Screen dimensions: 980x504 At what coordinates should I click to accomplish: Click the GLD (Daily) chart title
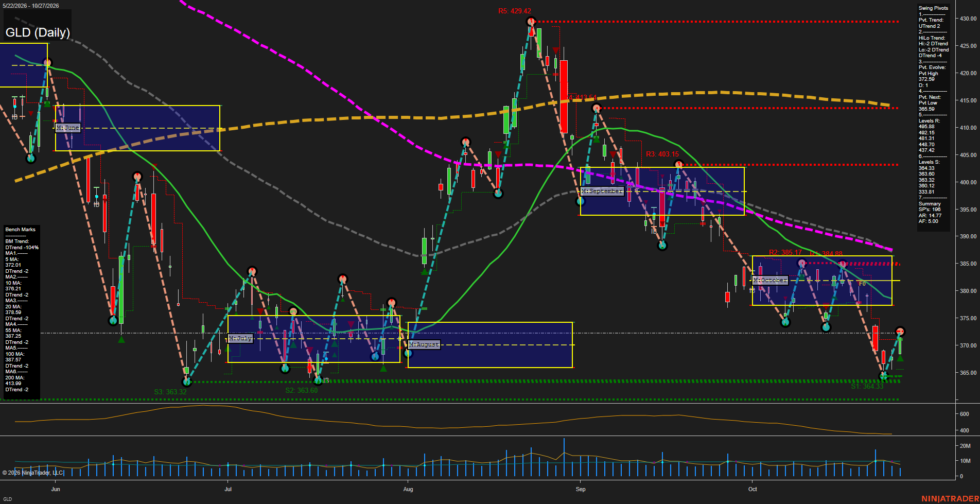[38, 32]
